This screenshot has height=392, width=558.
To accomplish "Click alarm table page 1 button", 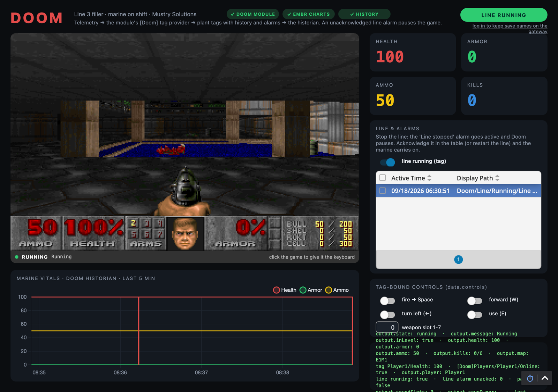I will (x=458, y=260).
